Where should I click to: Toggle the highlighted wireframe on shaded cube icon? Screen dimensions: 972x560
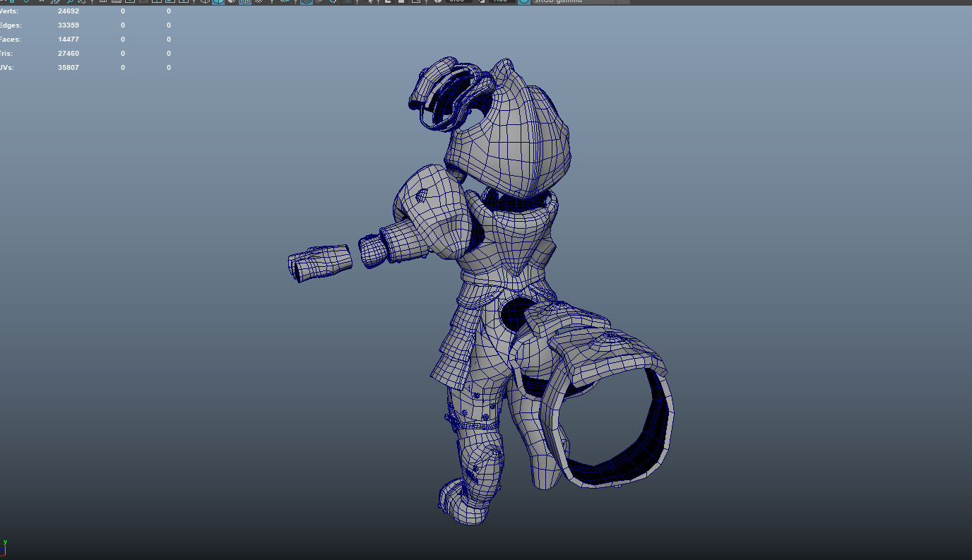[244, 1]
